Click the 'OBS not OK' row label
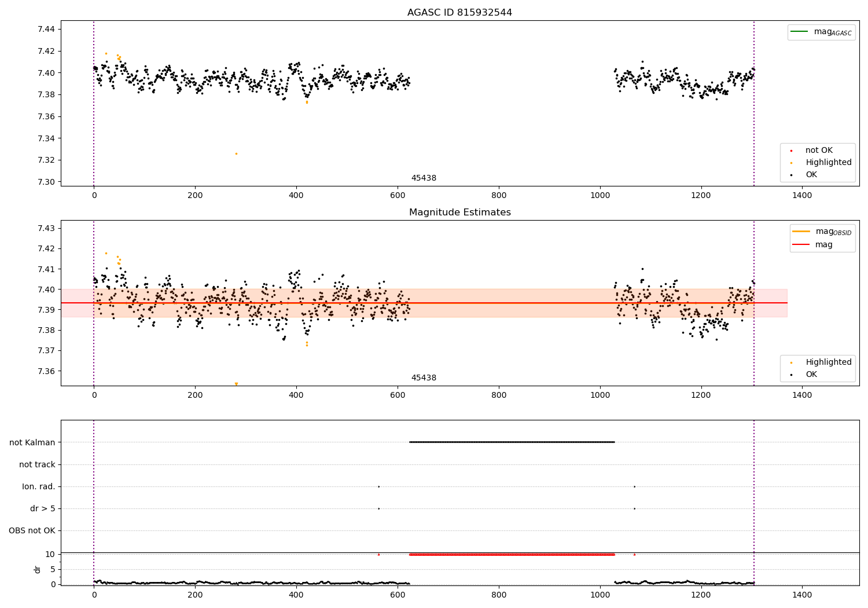868x608 pixels. [32, 531]
